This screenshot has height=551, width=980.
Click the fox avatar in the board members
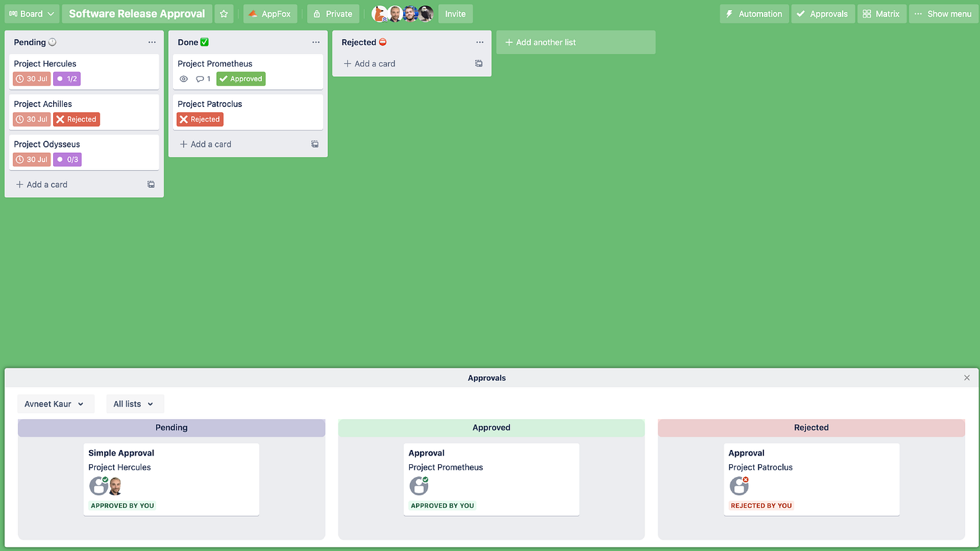(380, 13)
